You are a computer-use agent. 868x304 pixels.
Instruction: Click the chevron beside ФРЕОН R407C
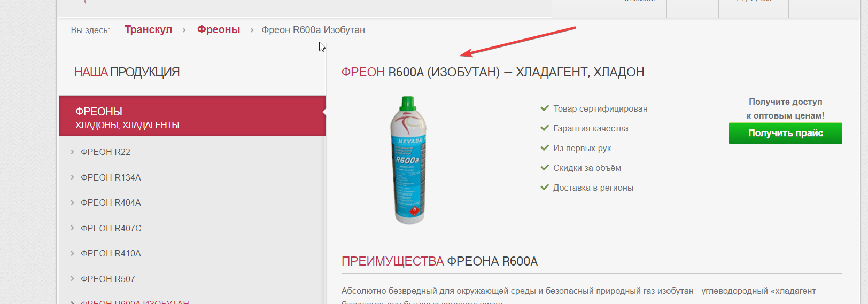point(72,228)
